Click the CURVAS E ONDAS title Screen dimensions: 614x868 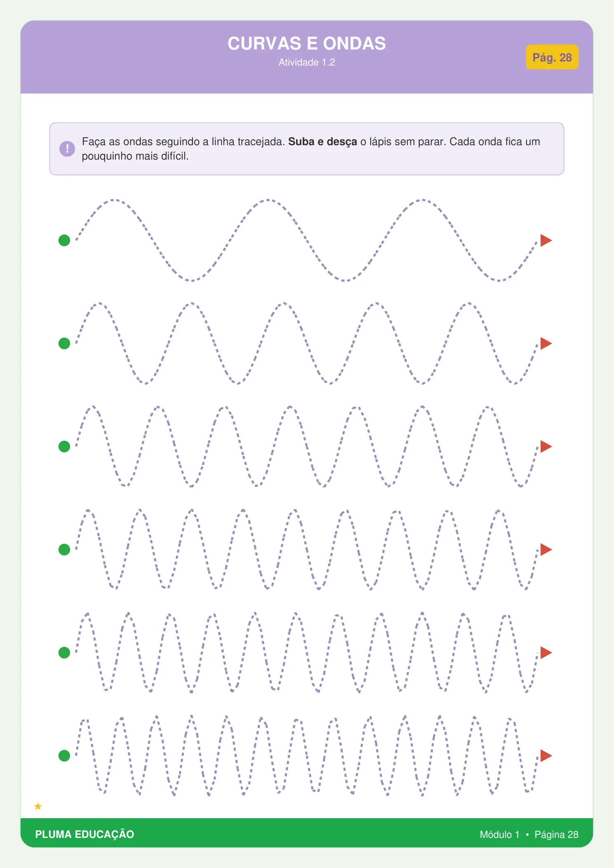click(307, 43)
